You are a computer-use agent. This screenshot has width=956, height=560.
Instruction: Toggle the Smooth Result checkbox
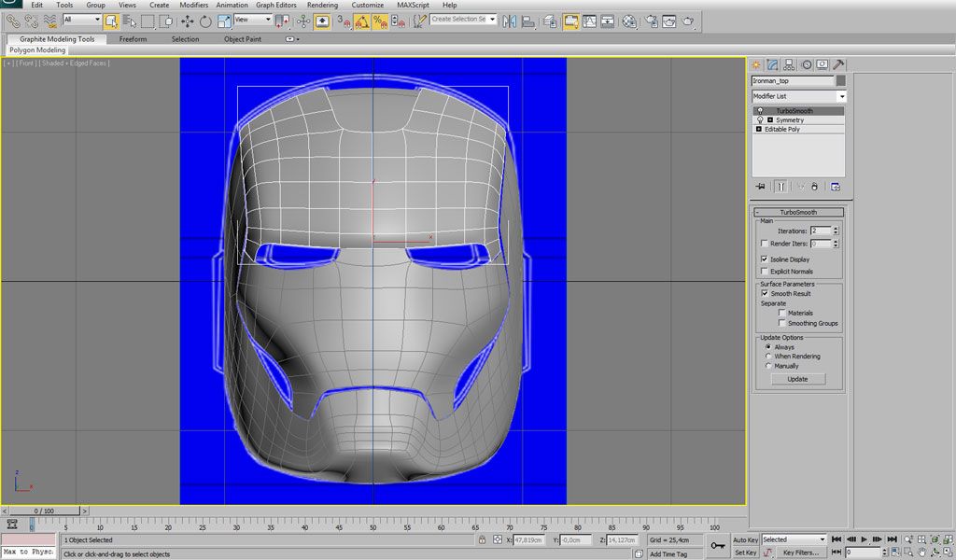pos(765,293)
